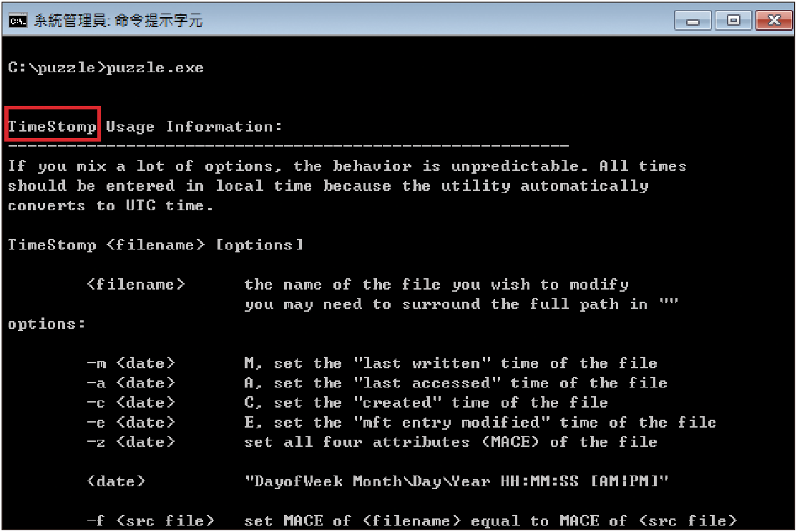Image resolution: width=797 pixels, height=532 pixels.
Task: Click the 'Usage Information:' heading text
Action: point(194,127)
